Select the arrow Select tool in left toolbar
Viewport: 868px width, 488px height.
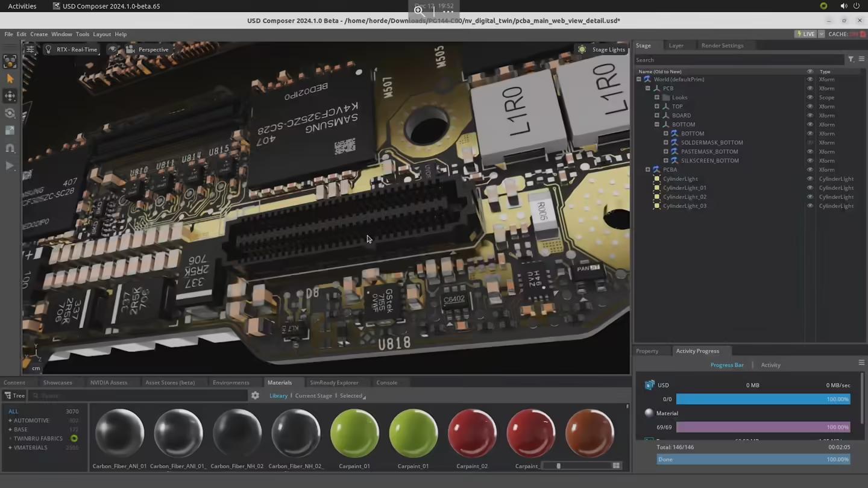10,78
